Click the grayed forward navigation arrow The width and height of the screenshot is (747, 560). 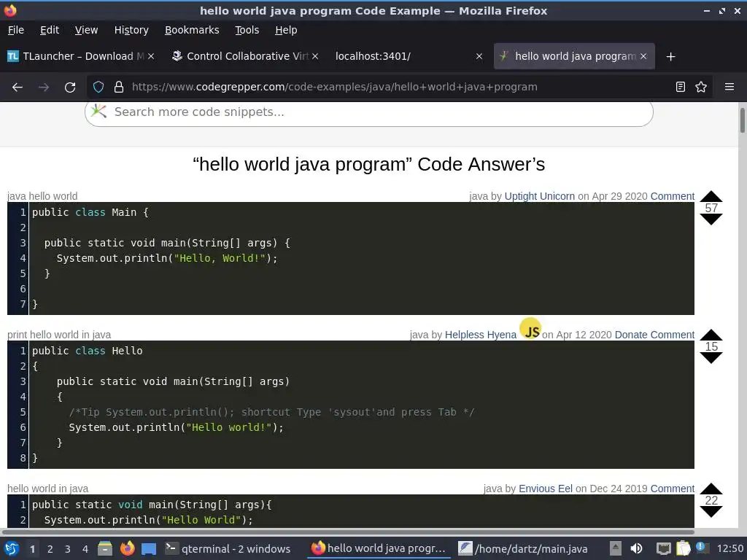43,87
